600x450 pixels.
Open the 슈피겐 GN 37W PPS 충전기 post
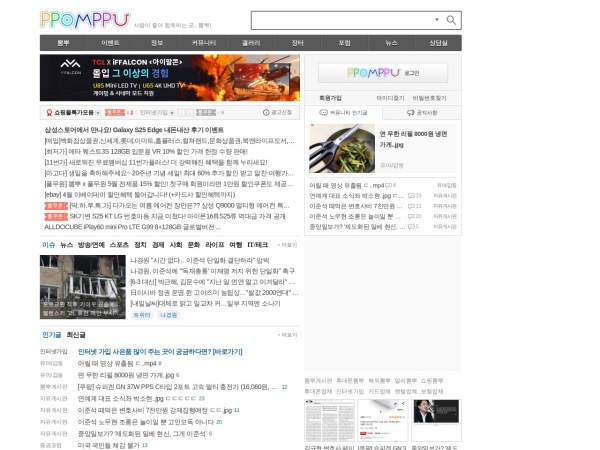[178, 387]
